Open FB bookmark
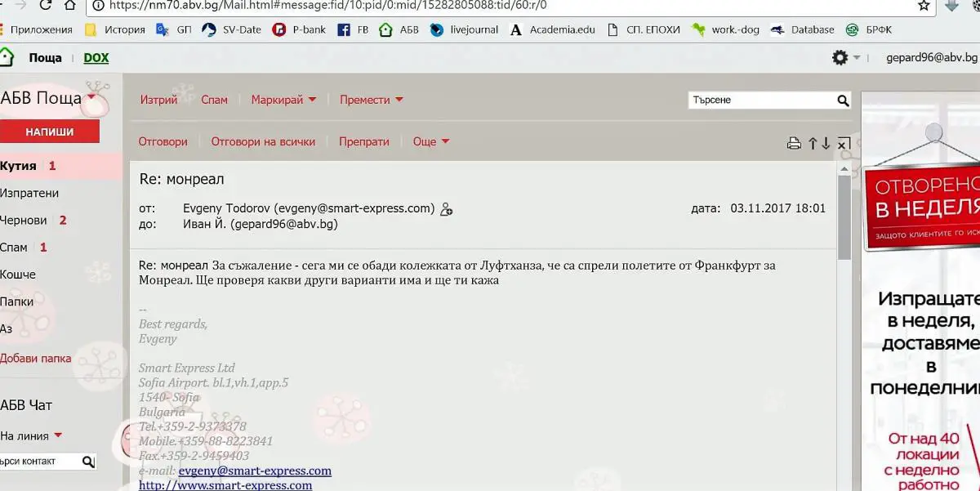Image resolution: width=980 pixels, height=491 pixels. [x=353, y=29]
